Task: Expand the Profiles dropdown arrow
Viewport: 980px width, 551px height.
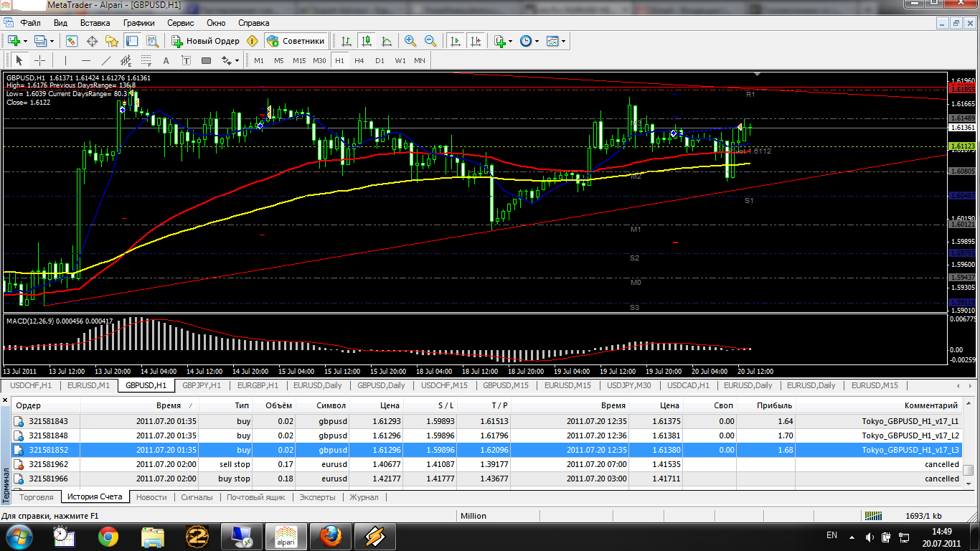Action: pos(52,41)
